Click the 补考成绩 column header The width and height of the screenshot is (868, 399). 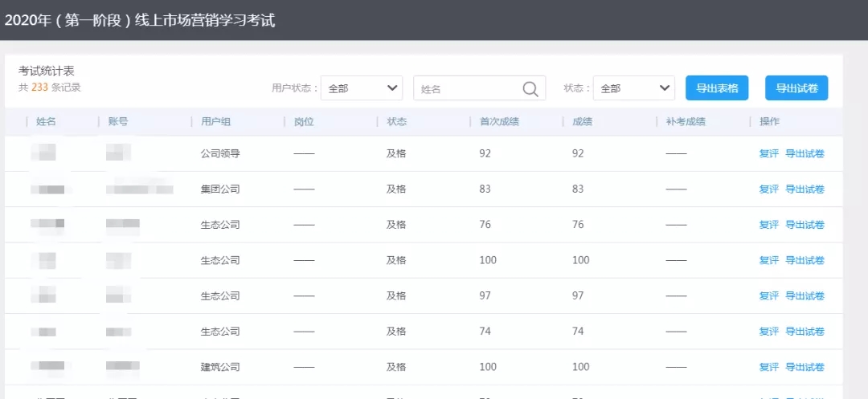tap(686, 122)
